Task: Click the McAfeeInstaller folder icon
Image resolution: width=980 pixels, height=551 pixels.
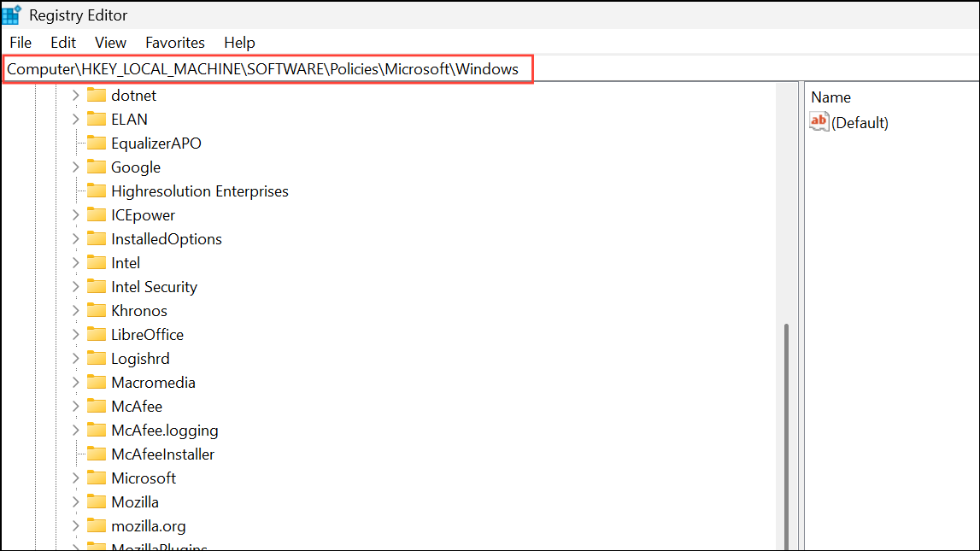Action: pos(97,454)
